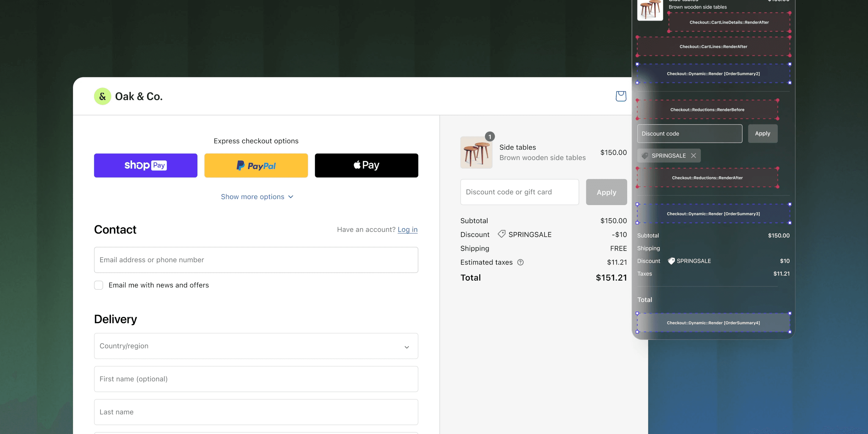The height and width of the screenshot is (434, 868).
Task: Click the tag icon in SPRINGSALE chip
Action: (645, 156)
